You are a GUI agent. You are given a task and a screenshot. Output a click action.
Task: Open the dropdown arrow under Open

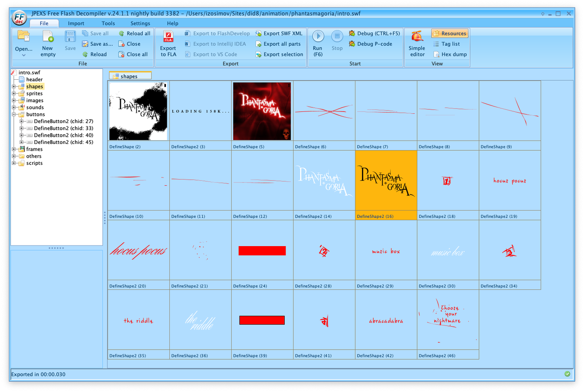23,55
